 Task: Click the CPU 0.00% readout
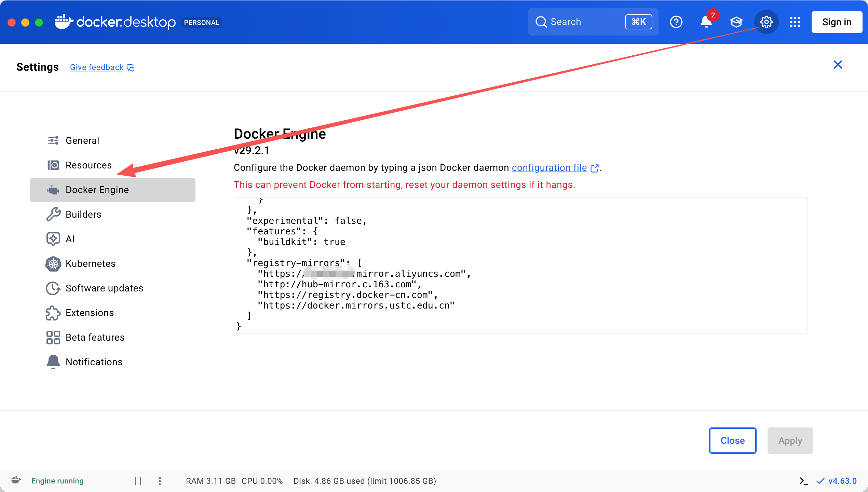[262, 481]
